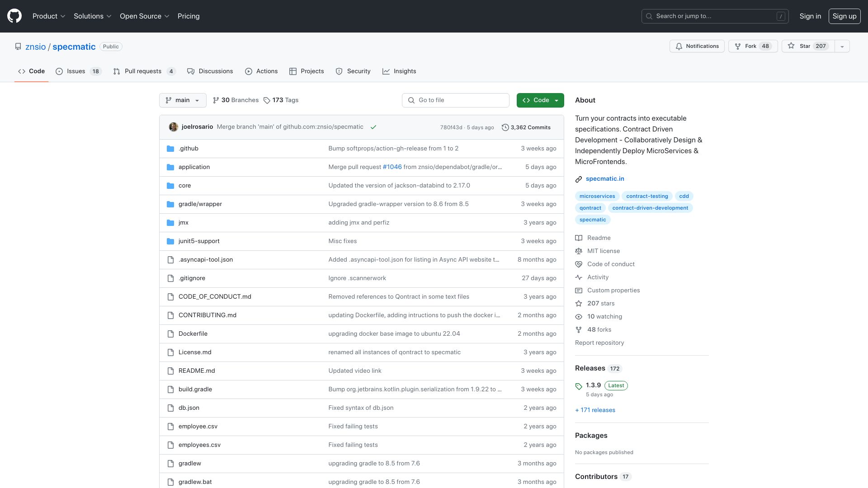Viewport: 868px width, 488px height.
Task: Click the GitHub logo icon
Action: [x=14, y=16]
